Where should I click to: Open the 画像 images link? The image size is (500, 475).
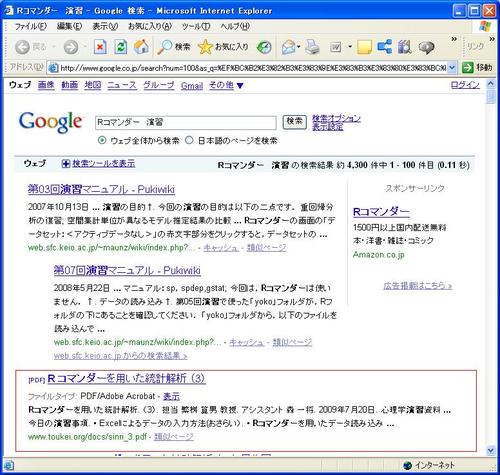pos(46,85)
